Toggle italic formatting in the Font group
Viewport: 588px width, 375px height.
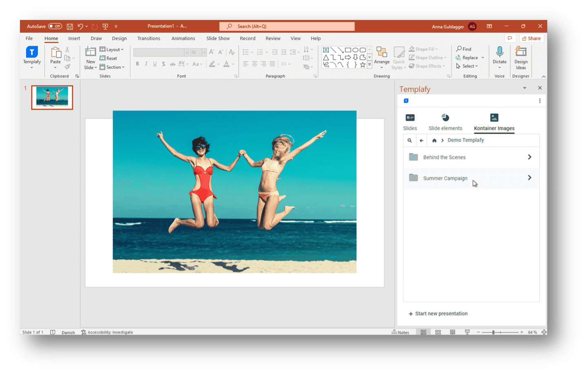[146, 64]
